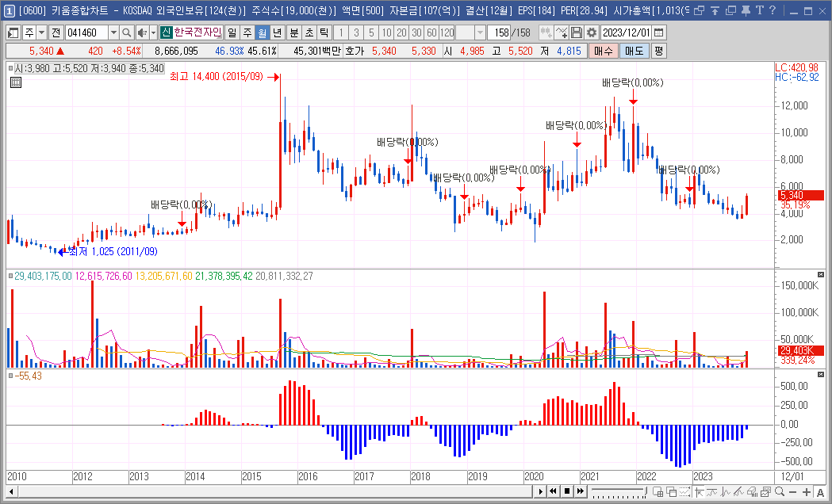The image size is (832, 504).
Task: Open chart settings gear icon
Action: 591,32
